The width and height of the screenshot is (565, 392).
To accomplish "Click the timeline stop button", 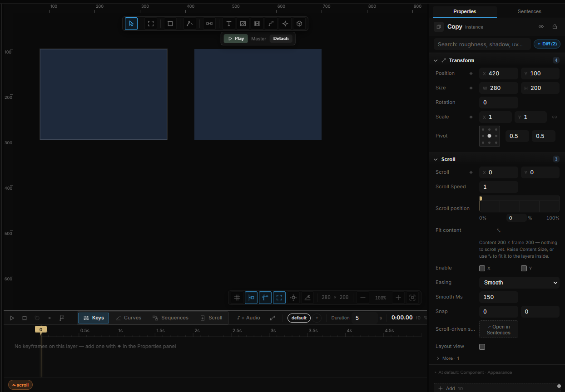I will [25, 318].
